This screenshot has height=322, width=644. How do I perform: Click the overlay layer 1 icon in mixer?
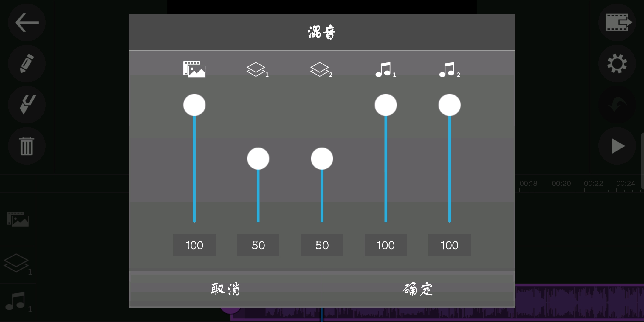pos(258,70)
